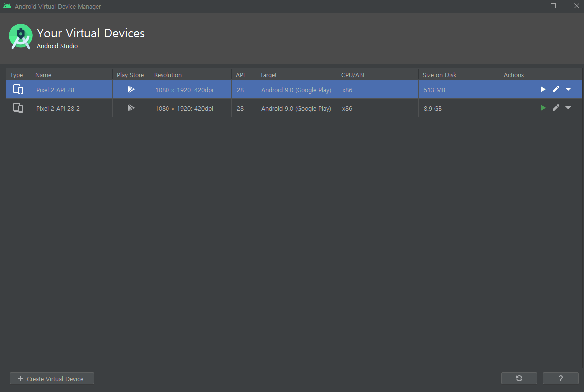Sort by CPU/ABI column header

(x=378, y=75)
